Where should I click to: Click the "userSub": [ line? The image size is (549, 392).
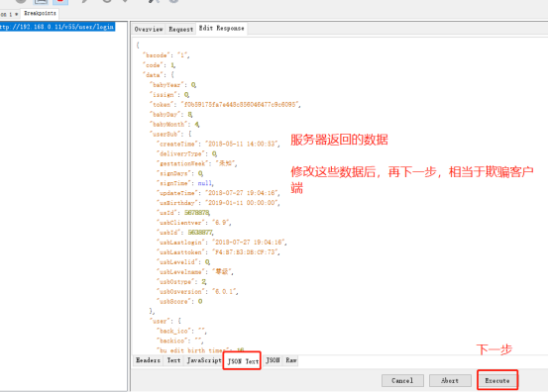(170, 134)
